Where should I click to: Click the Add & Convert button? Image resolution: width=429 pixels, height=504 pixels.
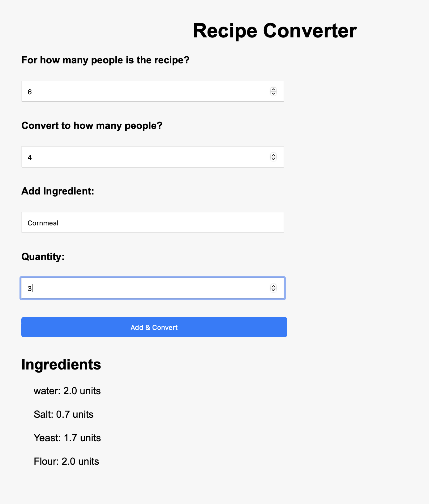point(154,327)
